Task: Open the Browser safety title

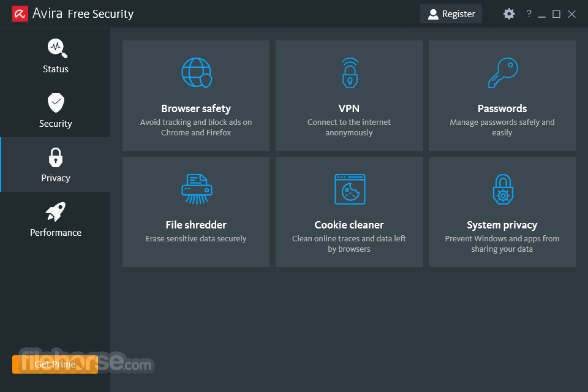Action: tap(196, 108)
